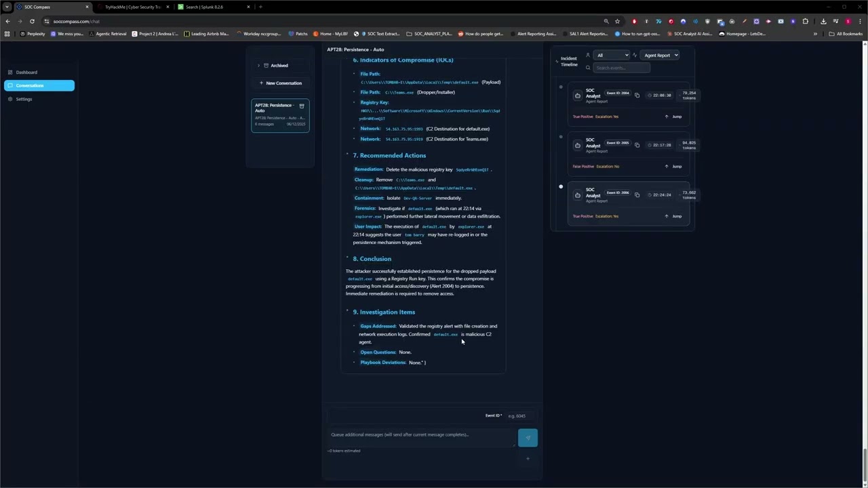Open the All Bookmarks folder
868x488 pixels.
pos(846,34)
